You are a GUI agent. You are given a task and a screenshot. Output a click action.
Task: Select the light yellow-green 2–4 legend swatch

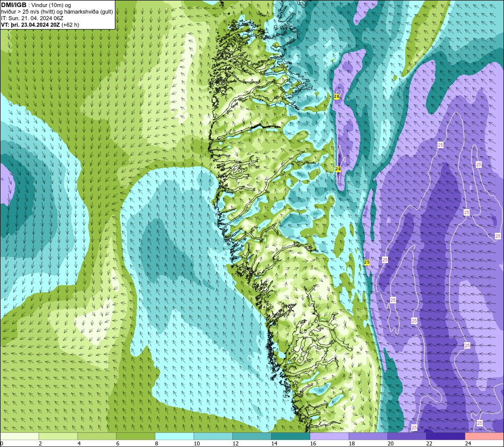click(58, 436)
